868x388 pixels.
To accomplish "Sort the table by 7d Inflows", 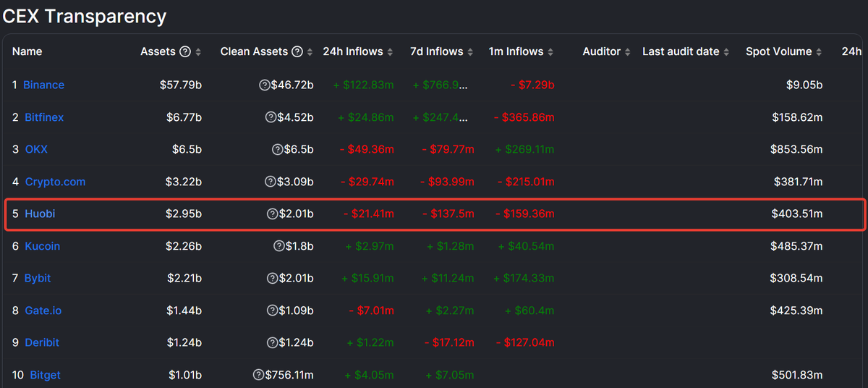I will tap(471, 51).
